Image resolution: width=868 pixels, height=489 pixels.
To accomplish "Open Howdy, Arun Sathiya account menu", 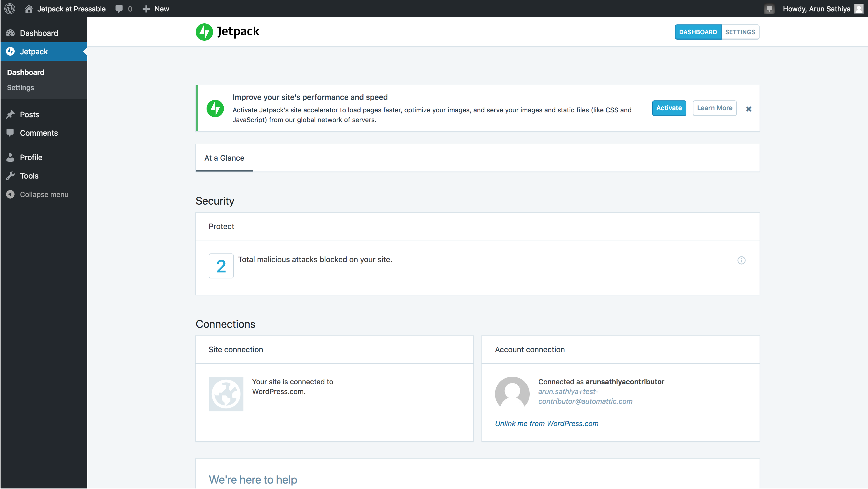I will pos(816,9).
